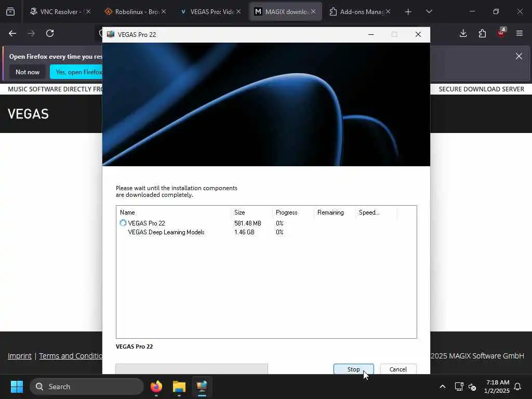Click the 581.48 MB size value
The height and width of the screenshot is (399, 532).
(248, 223)
